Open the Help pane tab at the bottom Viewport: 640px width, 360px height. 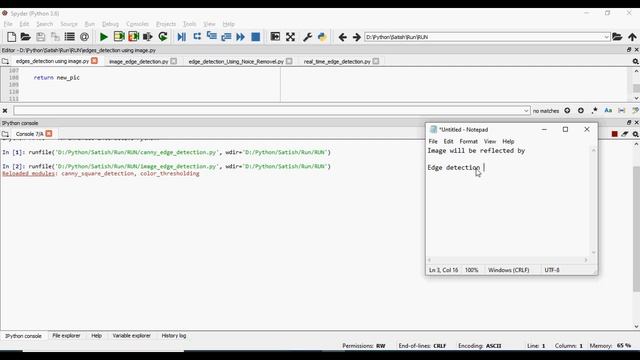coord(96,336)
